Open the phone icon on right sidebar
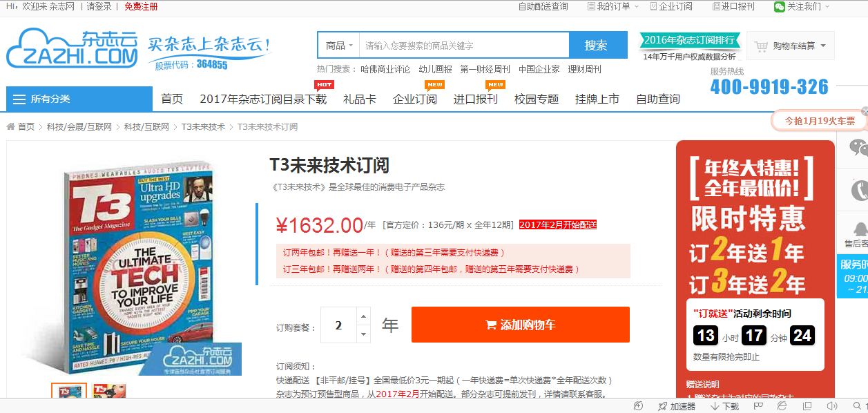 pyautogui.click(x=860, y=190)
